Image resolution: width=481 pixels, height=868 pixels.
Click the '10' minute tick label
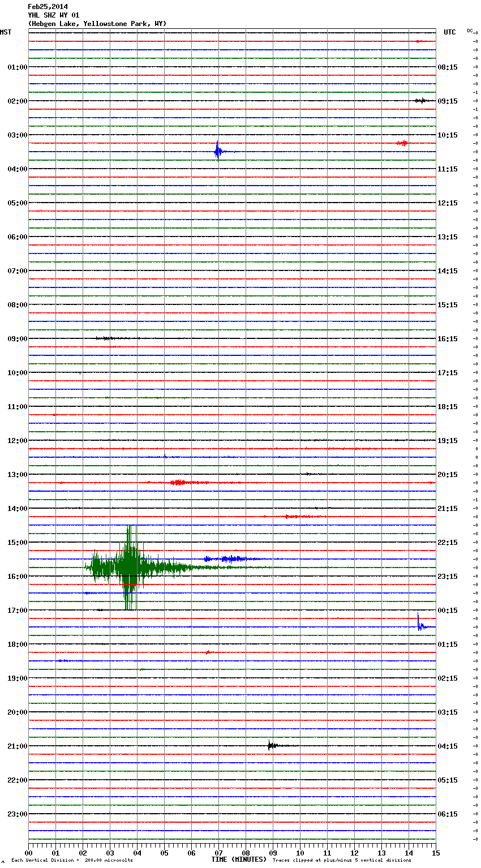[300, 853]
